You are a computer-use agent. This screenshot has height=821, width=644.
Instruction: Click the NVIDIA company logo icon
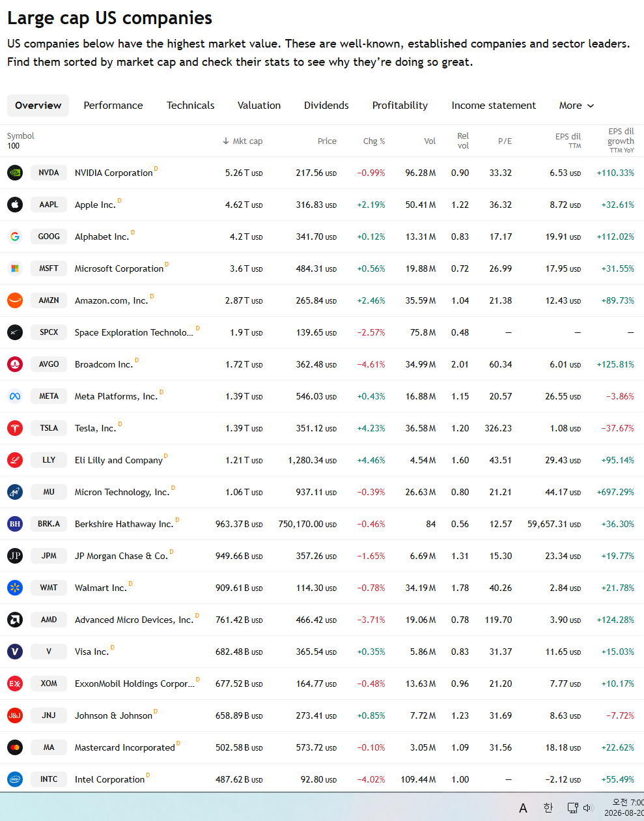[15, 173]
